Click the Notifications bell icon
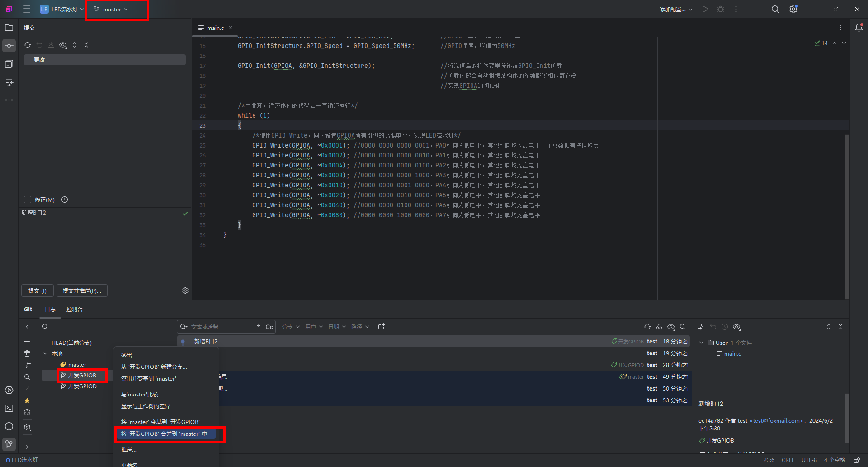The width and height of the screenshot is (868, 467). 859,28
